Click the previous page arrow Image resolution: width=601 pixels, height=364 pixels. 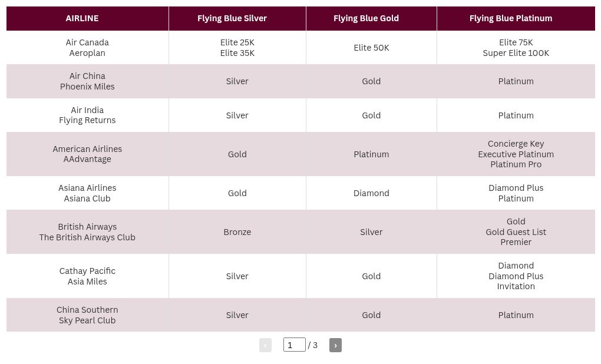(265, 345)
